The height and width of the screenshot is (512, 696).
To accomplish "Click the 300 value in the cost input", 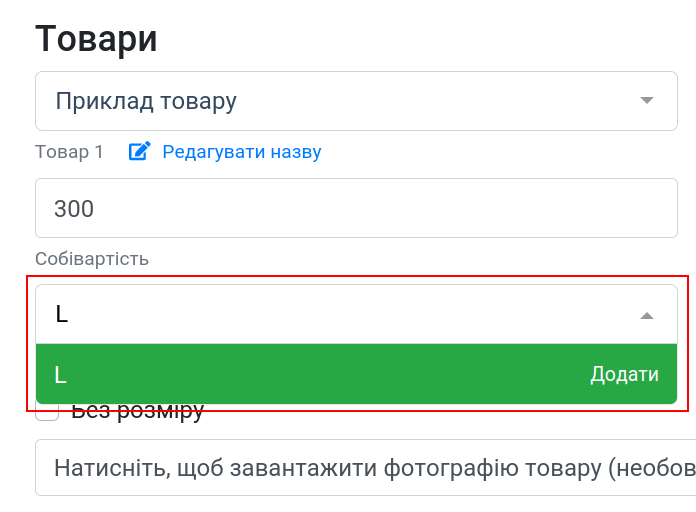I will pos(74,208).
